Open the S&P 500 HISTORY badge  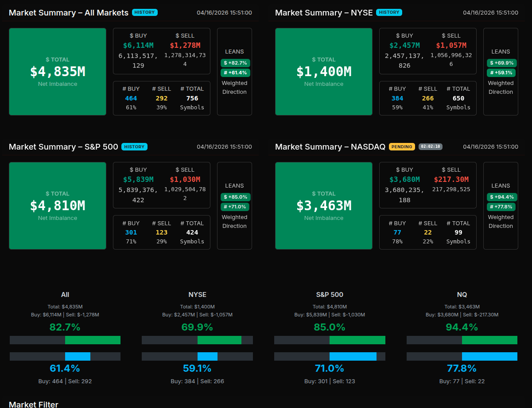[134, 146]
